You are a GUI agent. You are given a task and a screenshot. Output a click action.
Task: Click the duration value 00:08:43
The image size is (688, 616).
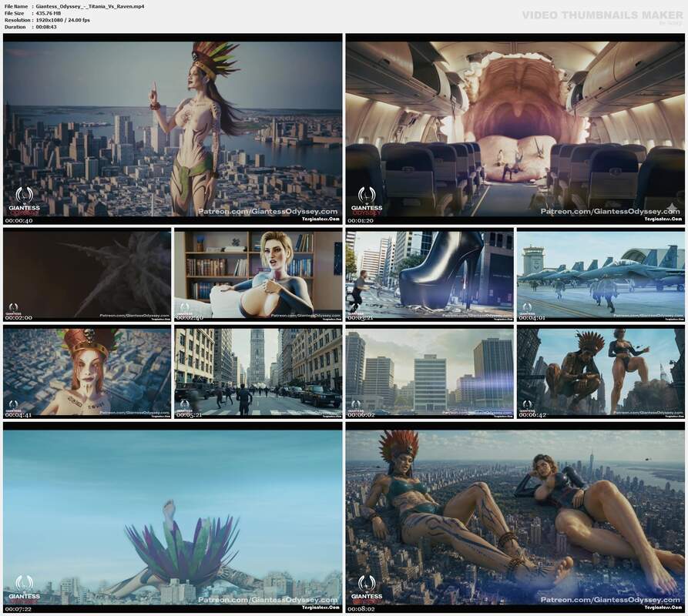pos(46,27)
